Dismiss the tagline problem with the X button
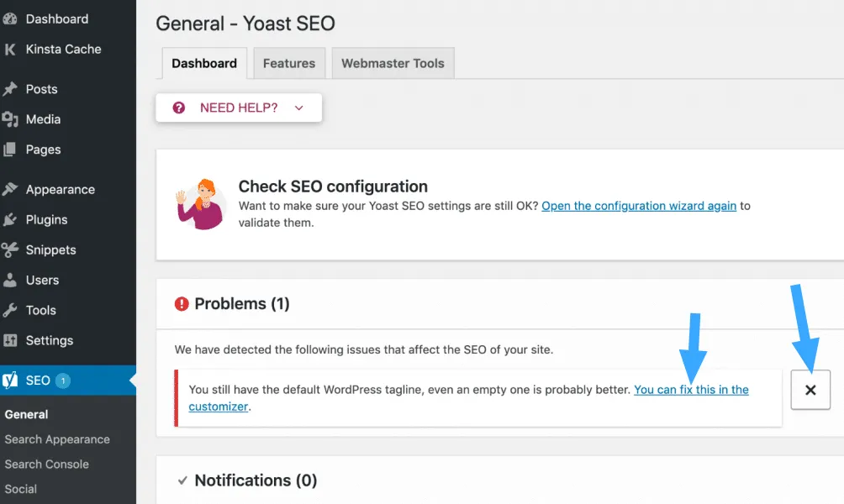844x504 pixels. click(x=810, y=390)
